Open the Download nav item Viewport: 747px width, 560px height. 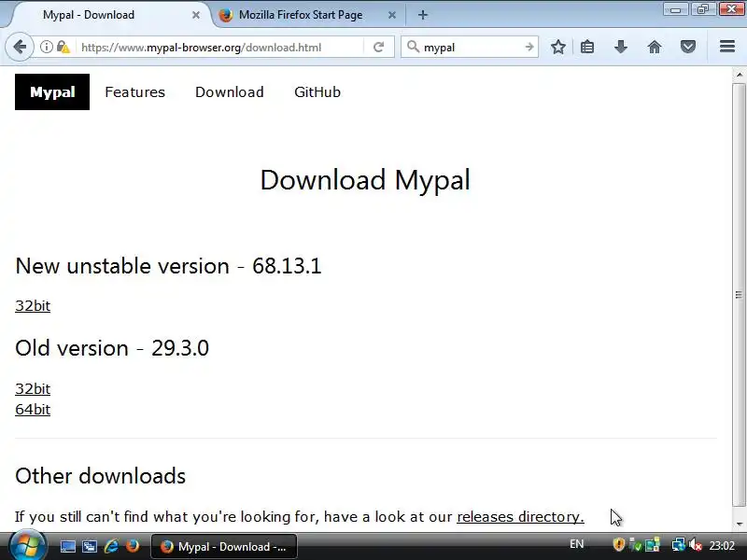pyautogui.click(x=230, y=91)
